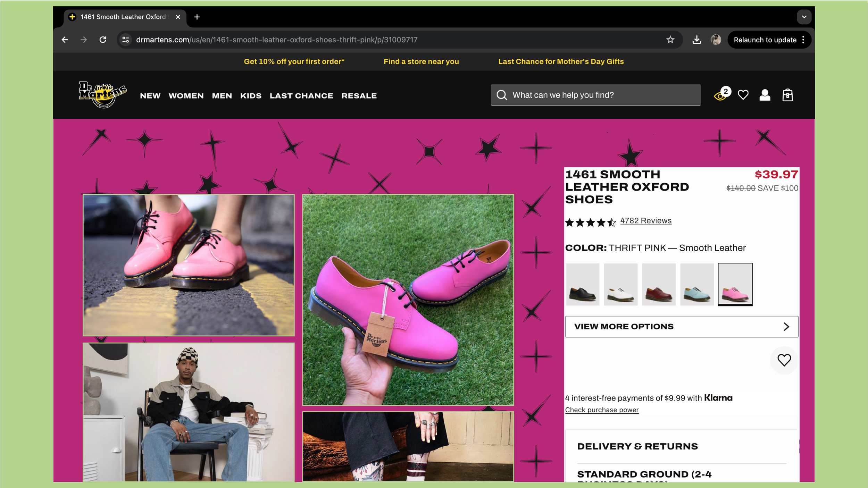Open photo of tattooed legs with striped socks
This screenshot has height=488, width=868.
click(x=408, y=447)
